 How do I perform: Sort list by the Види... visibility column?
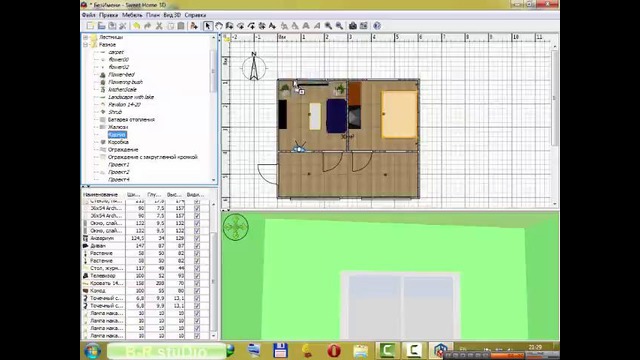tap(197, 195)
